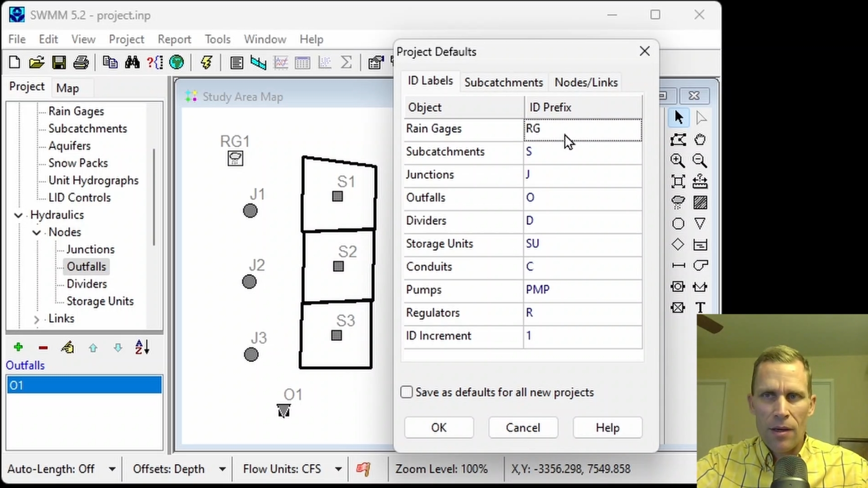This screenshot has height=488, width=868.
Task: Click the Rain Gages ID prefix field
Action: [x=583, y=129]
